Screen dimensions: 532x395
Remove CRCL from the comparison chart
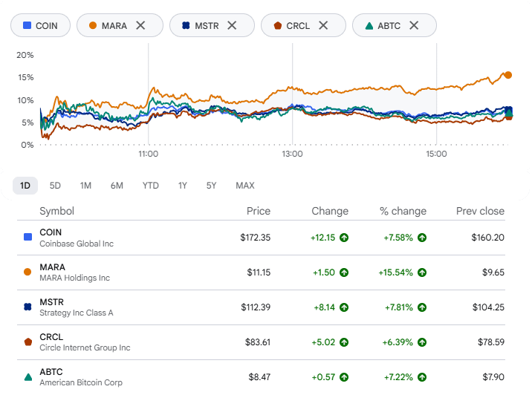pos(323,25)
